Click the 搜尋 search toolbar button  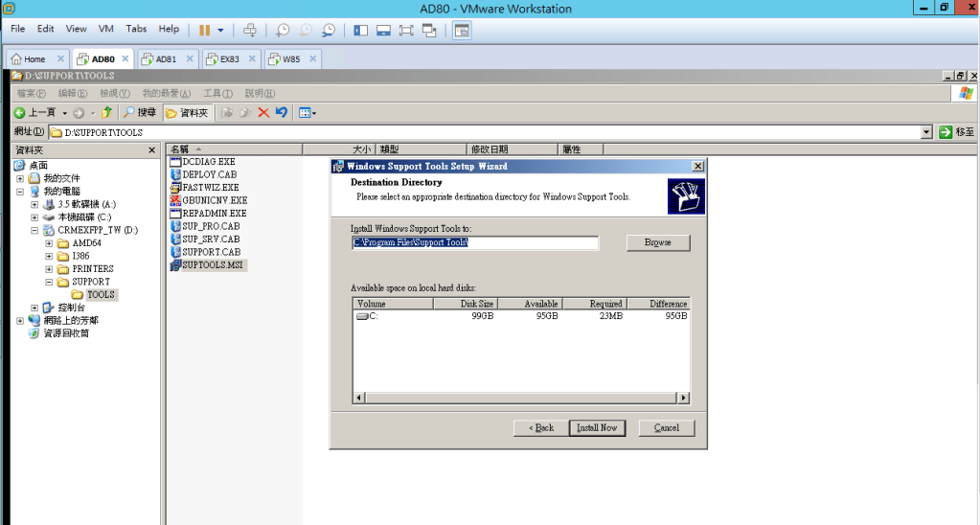140,112
